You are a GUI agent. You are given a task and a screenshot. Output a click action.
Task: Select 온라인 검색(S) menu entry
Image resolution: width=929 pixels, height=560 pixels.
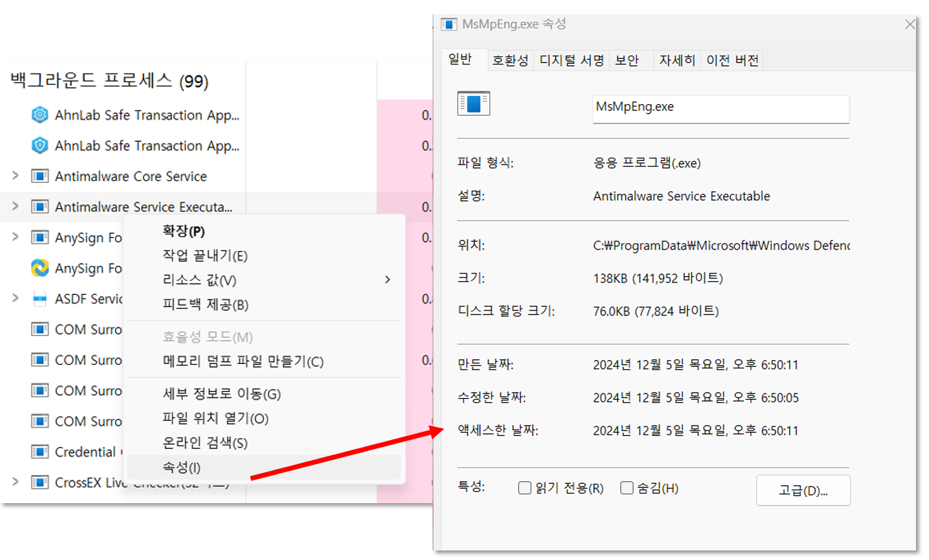[264, 443]
